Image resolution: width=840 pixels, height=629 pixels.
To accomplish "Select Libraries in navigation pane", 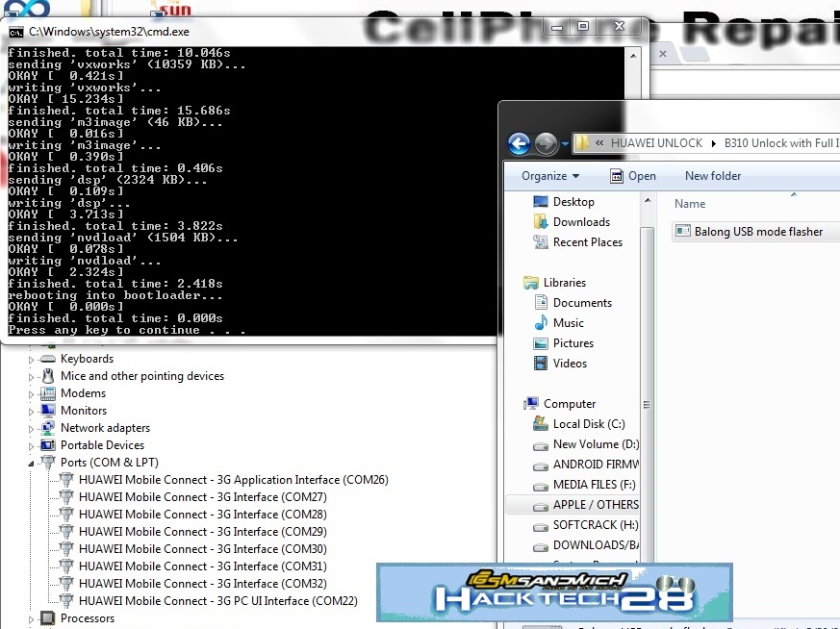I will click(554, 282).
